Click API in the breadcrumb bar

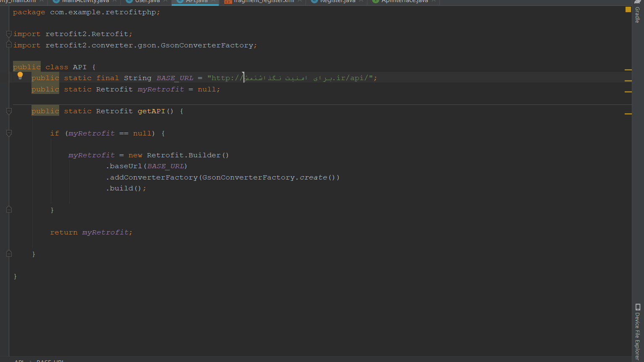point(20,360)
